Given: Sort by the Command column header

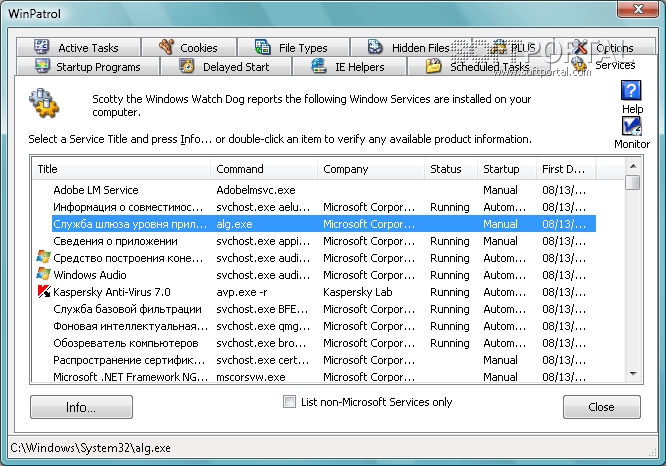Looking at the screenshot, I should (x=264, y=169).
